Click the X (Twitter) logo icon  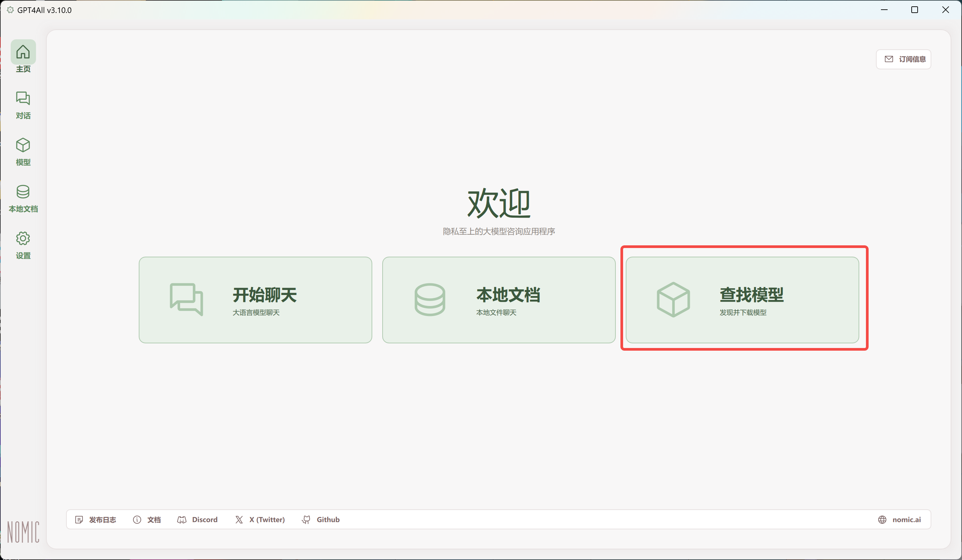click(239, 520)
